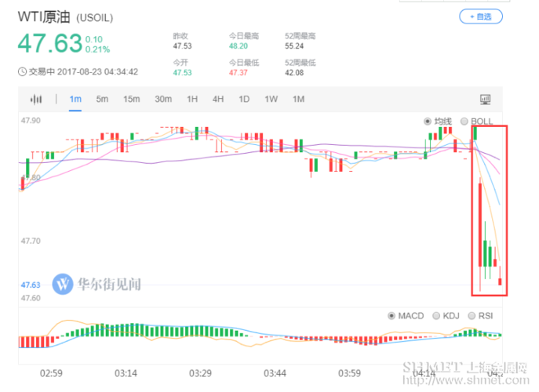Click the 2017-08-23 04:34:42 timestamp
Image resolution: width=539 pixels, height=392 pixels.
click(x=97, y=72)
